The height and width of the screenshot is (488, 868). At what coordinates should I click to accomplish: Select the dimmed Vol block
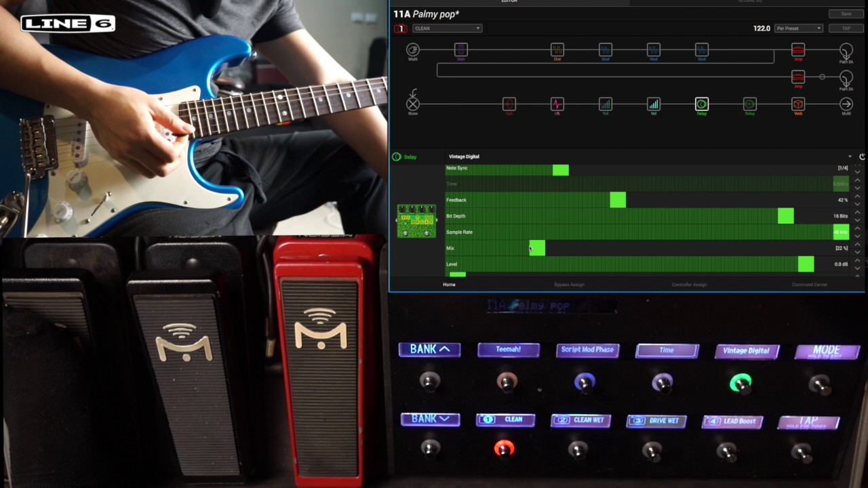605,104
